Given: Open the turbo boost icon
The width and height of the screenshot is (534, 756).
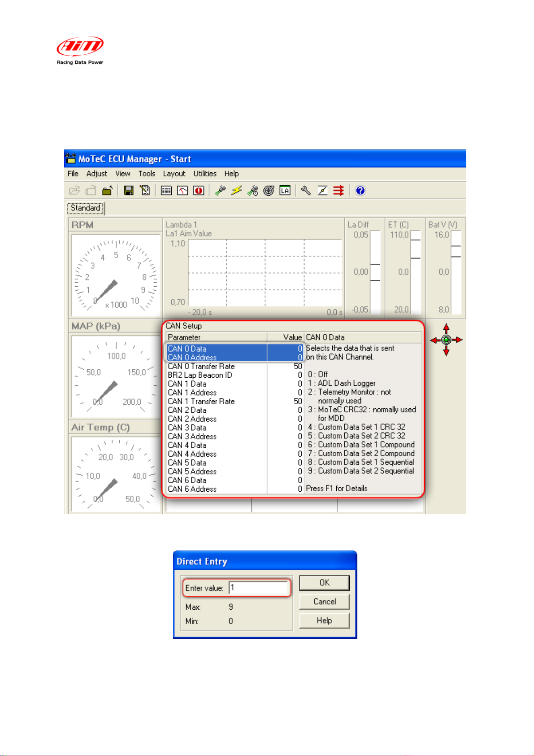Looking at the screenshot, I should point(269,191).
